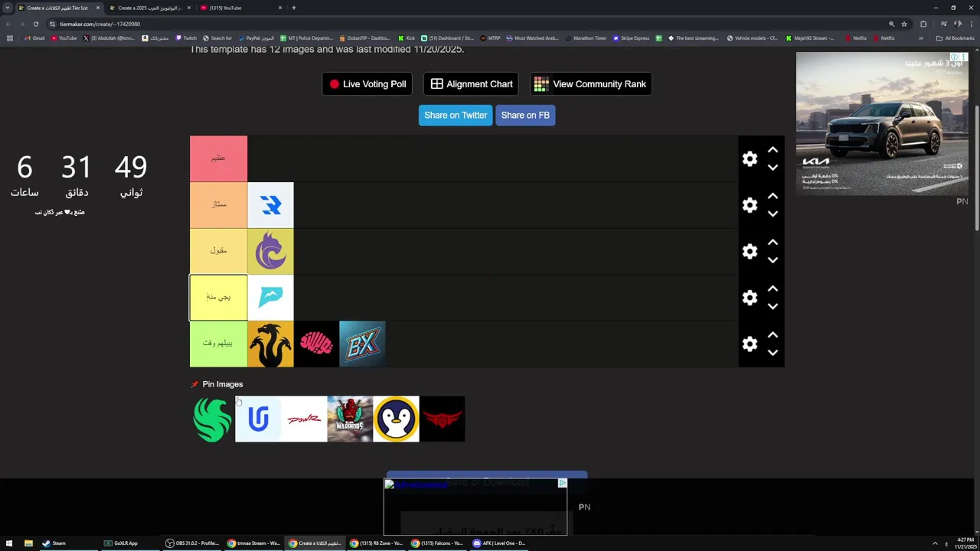Move the عظيم tier row up

tap(773, 150)
